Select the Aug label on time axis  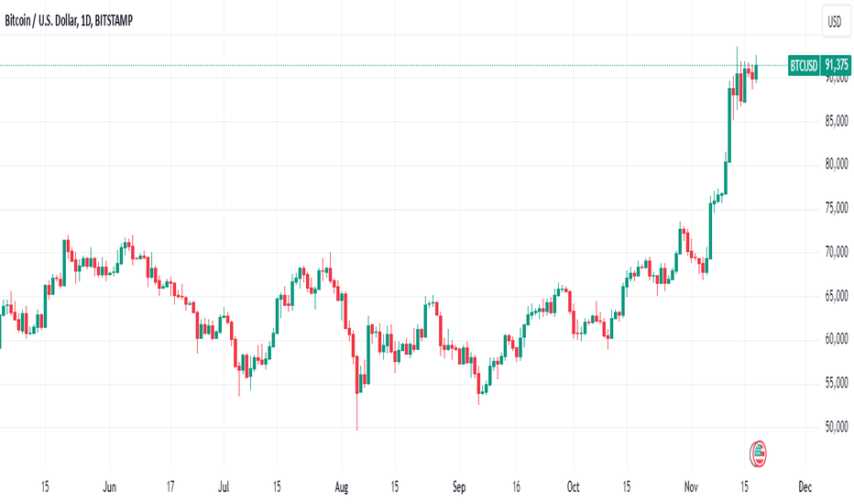342,487
